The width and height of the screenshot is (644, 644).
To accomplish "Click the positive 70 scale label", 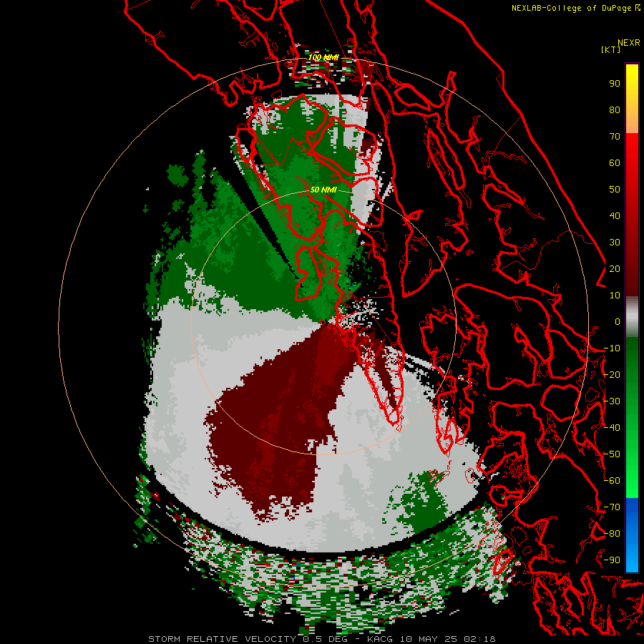I will point(615,137).
